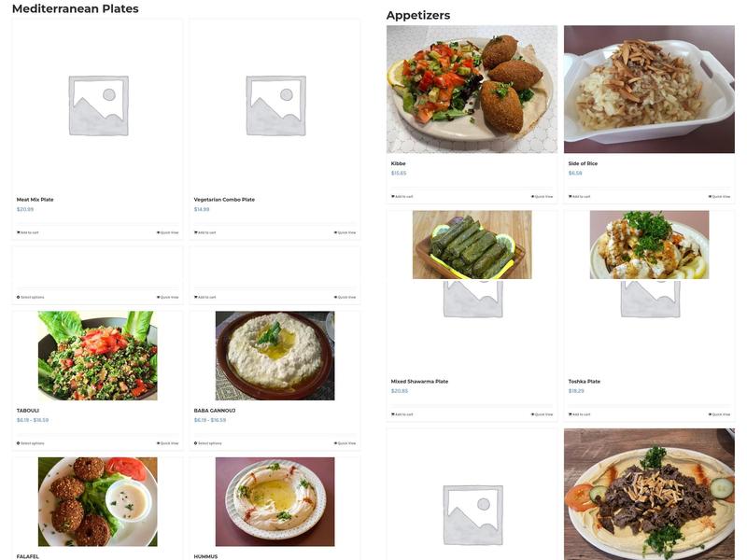Click the eye icon on Side of Rice Quick View

coord(710,196)
